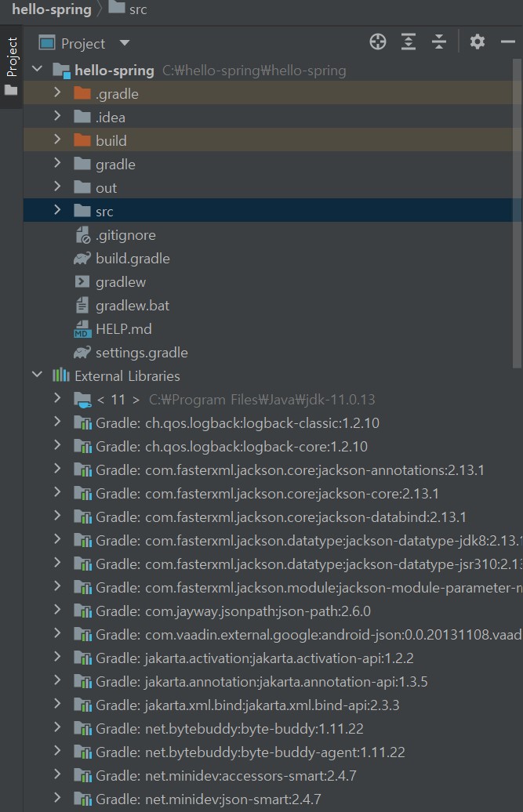The width and height of the screenshot is (523, 812).
Task: Expand the gradle folder chevron
Action: pyautogui.click(x=57, y=163)
